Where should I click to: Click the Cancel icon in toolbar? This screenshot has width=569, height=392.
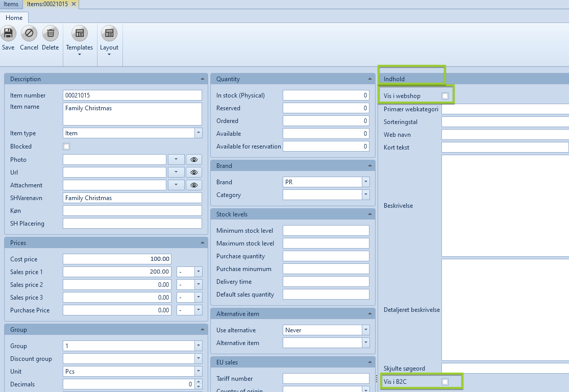point(29,34)
